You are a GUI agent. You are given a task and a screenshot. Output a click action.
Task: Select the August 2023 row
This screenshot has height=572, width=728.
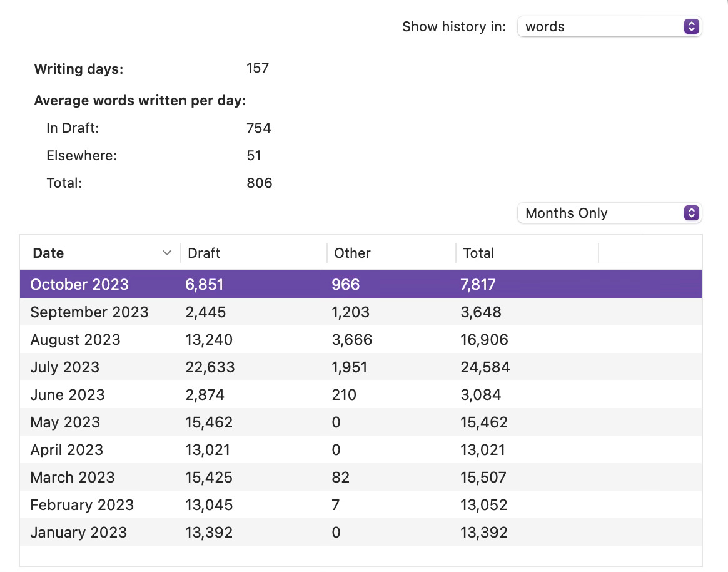pos(361,339)
